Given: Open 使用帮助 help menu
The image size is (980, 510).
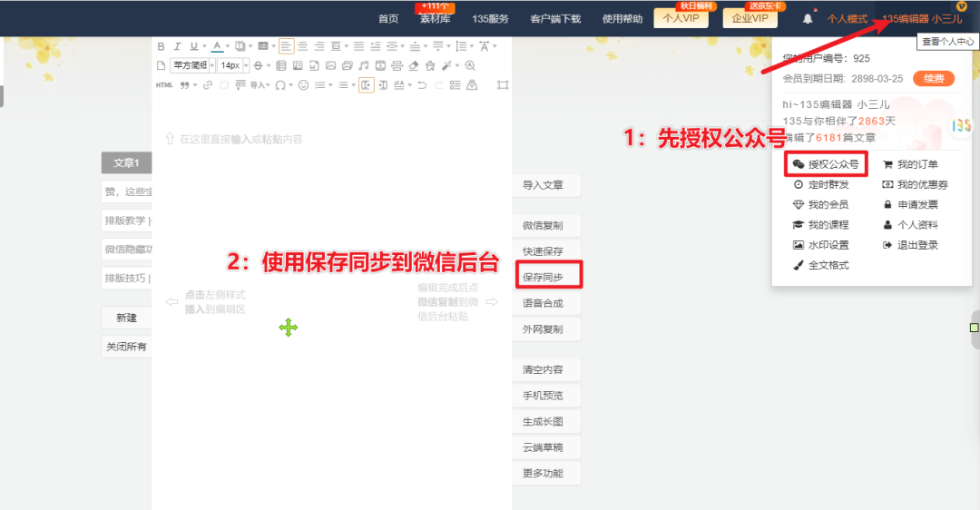Looking at the screenshot, I should (622, 19).
